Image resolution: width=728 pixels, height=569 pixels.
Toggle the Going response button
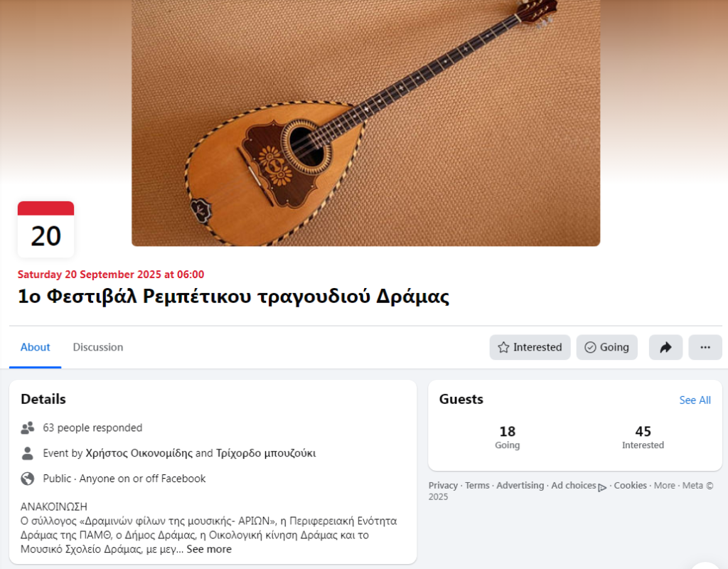point(607,347)
